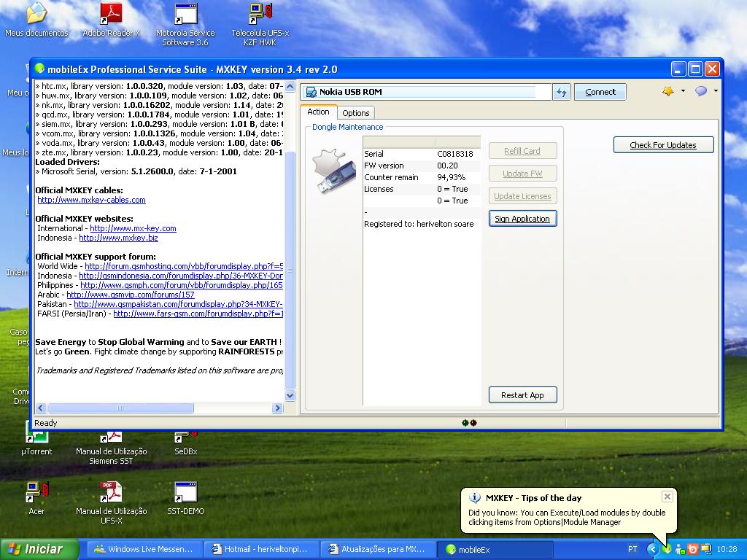The width and height of the screenshot is (747, 560).
Task: Click the horizontal scrollbar thumb in log pane
Action: (x=120, y=408)
